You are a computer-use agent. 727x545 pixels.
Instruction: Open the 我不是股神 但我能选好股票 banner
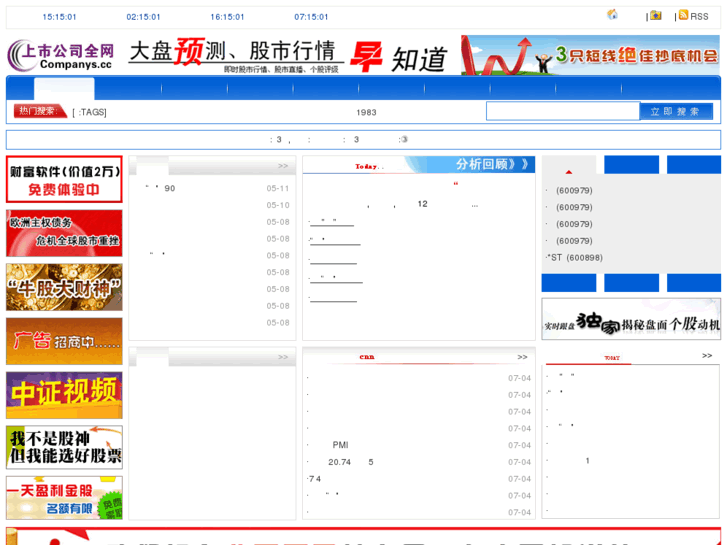pos(64,447)
